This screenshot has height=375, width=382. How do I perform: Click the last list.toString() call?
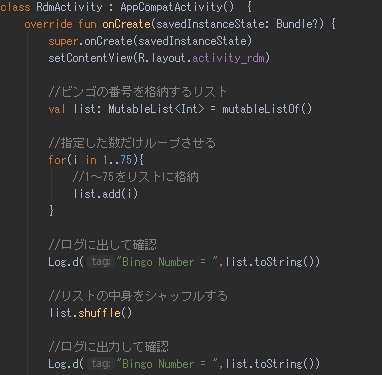(x=269, y=364)
